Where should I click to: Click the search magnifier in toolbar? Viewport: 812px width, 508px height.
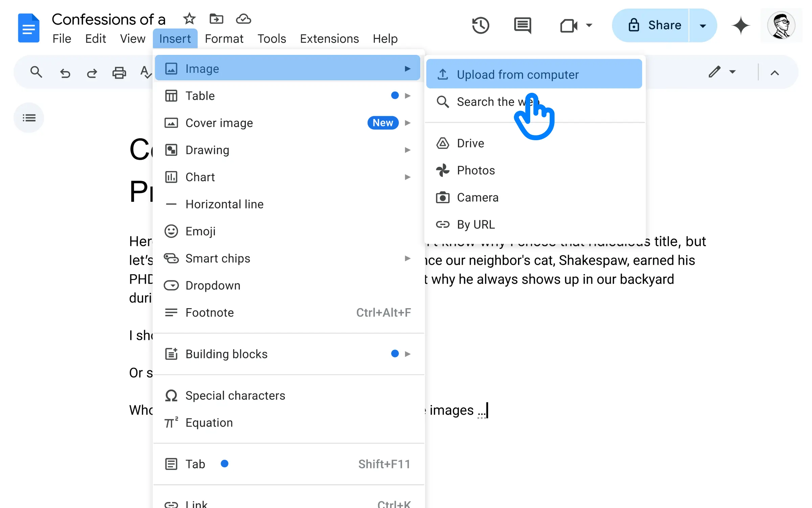[36, 72]
